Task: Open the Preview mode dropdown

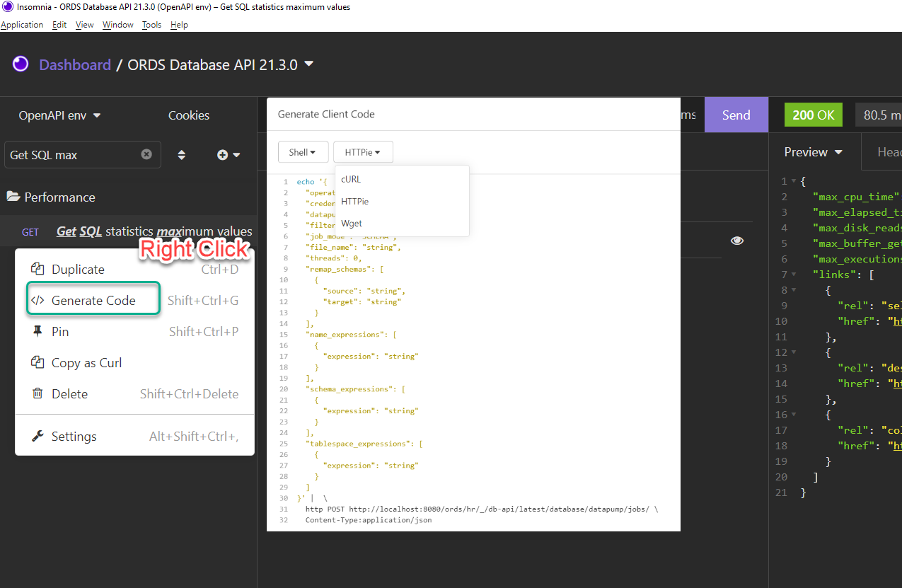Action: [814, 152]
